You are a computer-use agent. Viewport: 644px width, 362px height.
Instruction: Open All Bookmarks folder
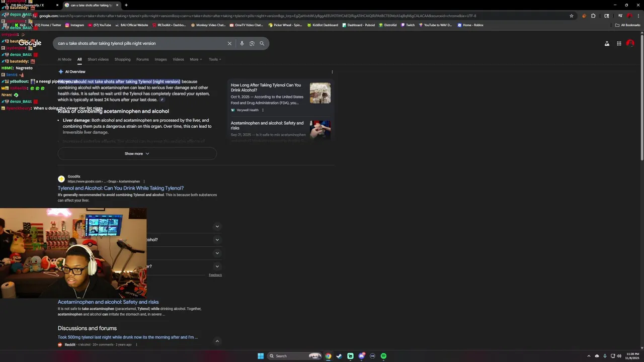pos(627,25)
